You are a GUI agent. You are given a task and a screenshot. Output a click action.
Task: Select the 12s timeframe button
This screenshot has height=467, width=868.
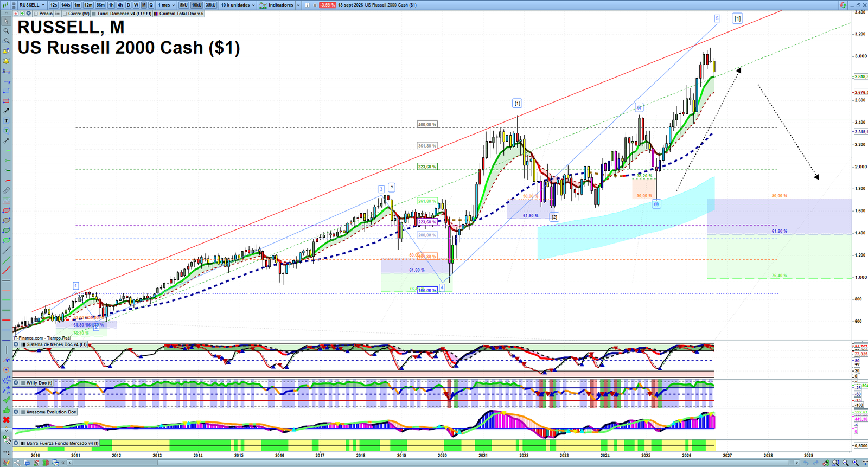[x=54, y=5]
